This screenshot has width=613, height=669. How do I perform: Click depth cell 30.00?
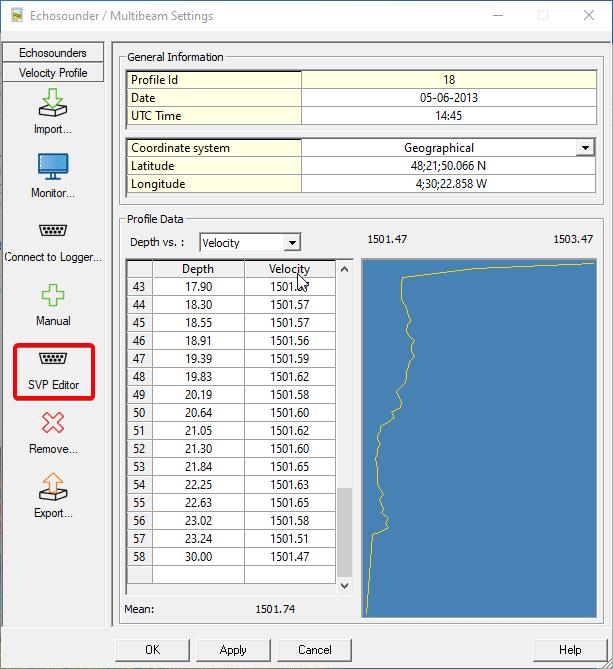198,557
